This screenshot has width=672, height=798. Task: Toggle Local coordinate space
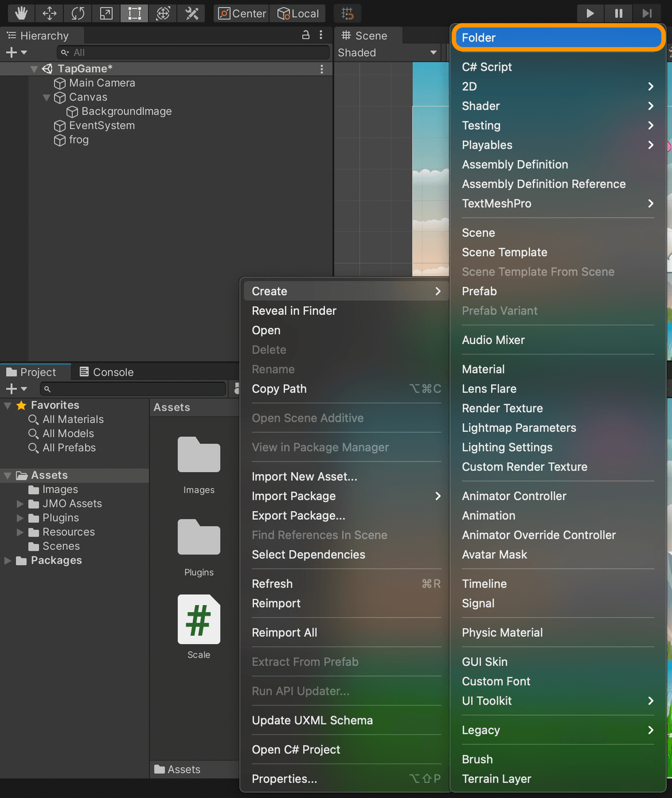298,13
